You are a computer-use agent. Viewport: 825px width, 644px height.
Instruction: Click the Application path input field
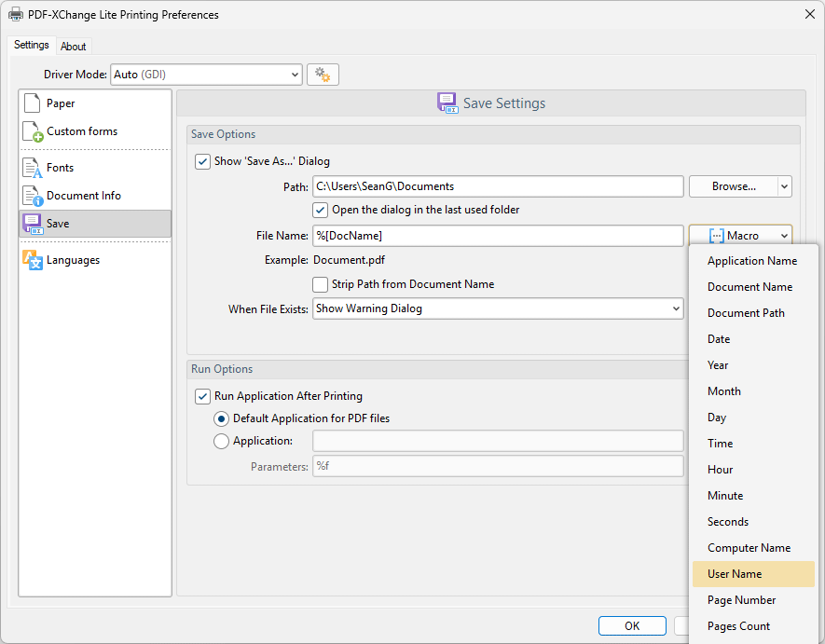(498, 441)
